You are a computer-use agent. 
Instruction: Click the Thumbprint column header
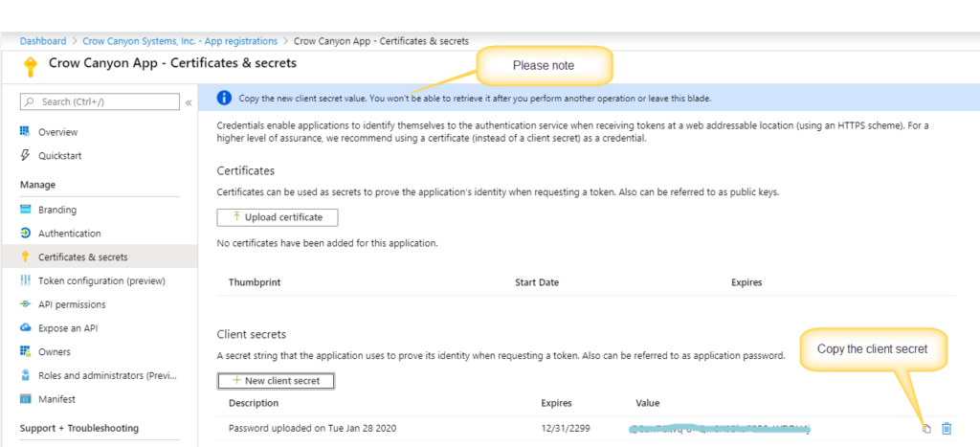255,282
